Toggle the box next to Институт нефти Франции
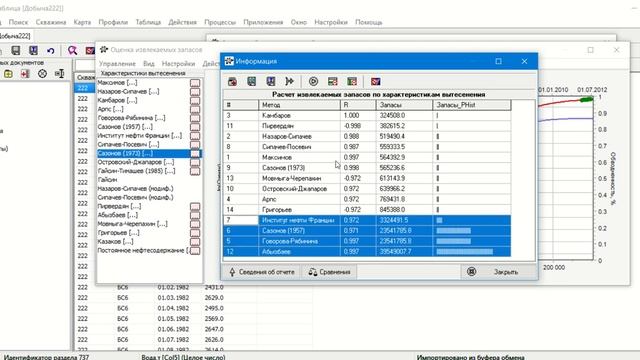 click(x=195, y=136)
